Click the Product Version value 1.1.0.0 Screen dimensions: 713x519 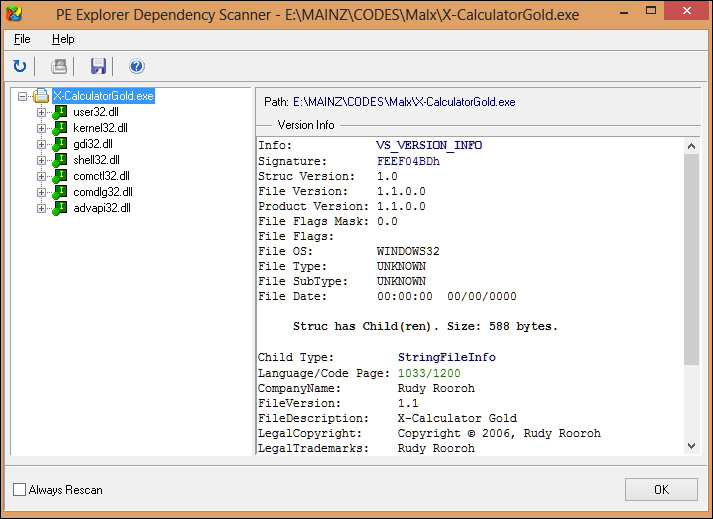coord(401,206)
